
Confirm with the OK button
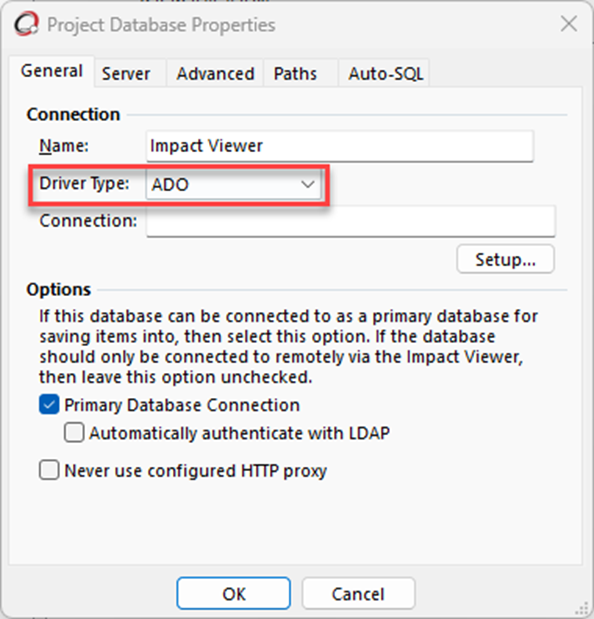click(234, 594)
